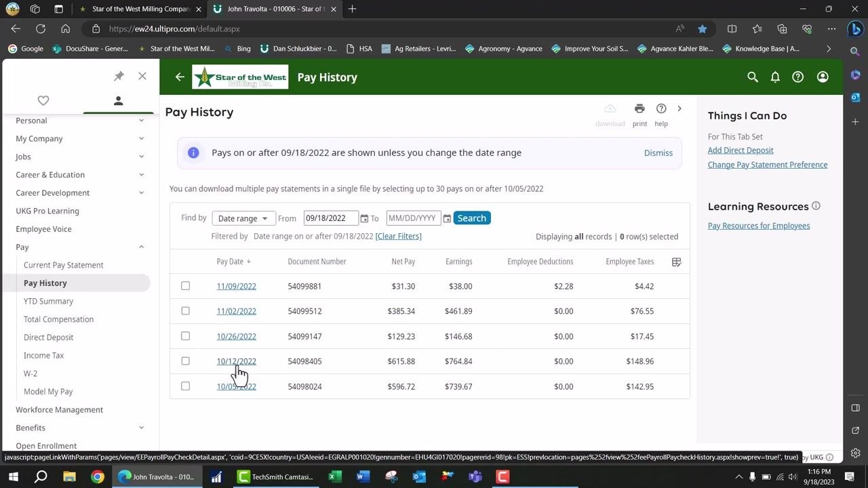
Task: Open the 11/02/2022 pay statement link
Action: click(236, 311)
